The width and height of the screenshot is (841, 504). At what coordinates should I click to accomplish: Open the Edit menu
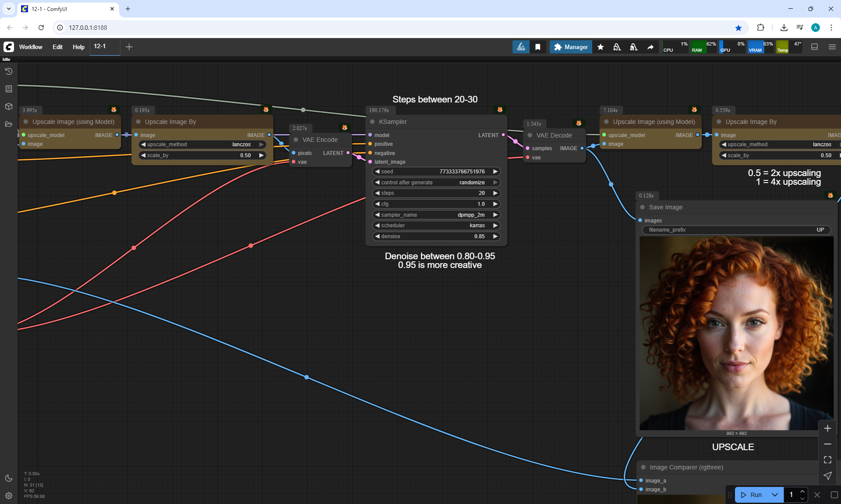pos(57,47)
